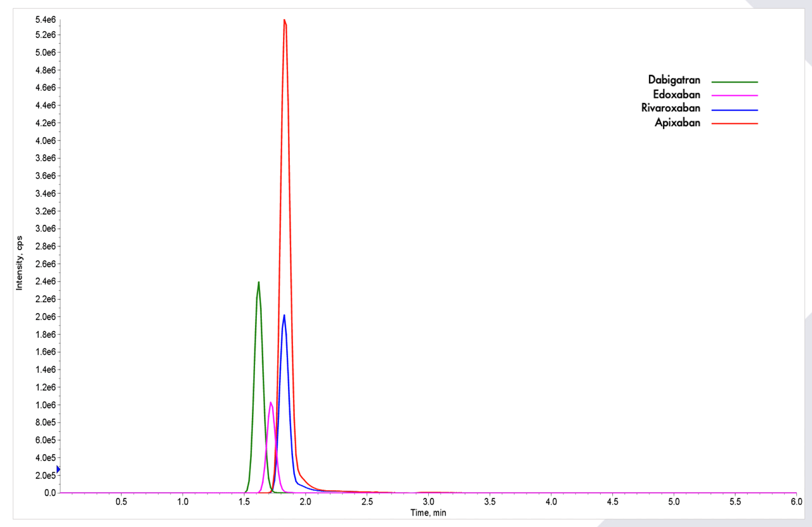
Task: Click the apex of the blue Rivaroxaban peak
Action: click(284, 315)
